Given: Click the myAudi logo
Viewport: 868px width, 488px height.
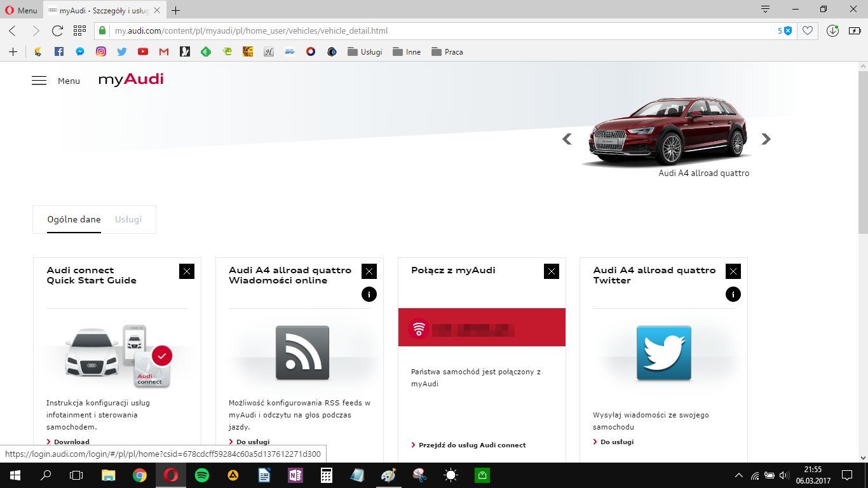Looking at the screenshot, I should pyautogui.click(x=131, y=79).
